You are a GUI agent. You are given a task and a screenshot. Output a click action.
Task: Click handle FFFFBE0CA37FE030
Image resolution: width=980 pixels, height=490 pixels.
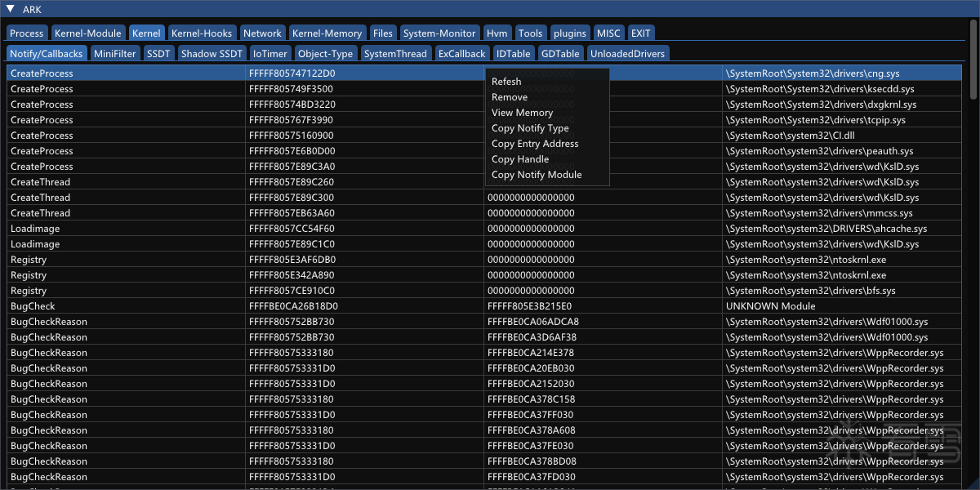(530, 446)
